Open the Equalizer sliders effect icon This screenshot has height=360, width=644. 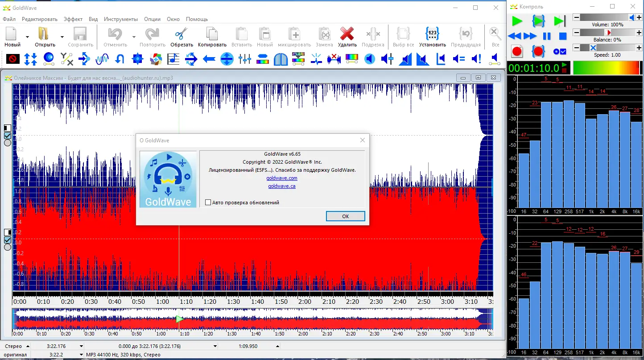point(245,58)
